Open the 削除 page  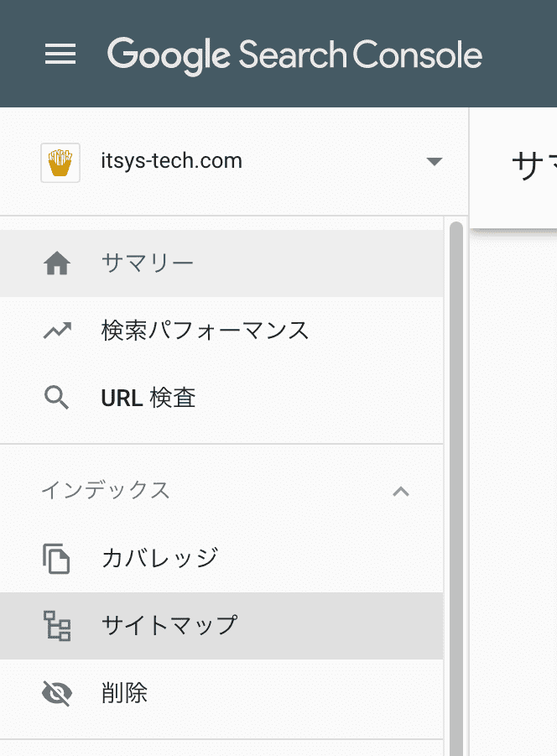point(221,693)
